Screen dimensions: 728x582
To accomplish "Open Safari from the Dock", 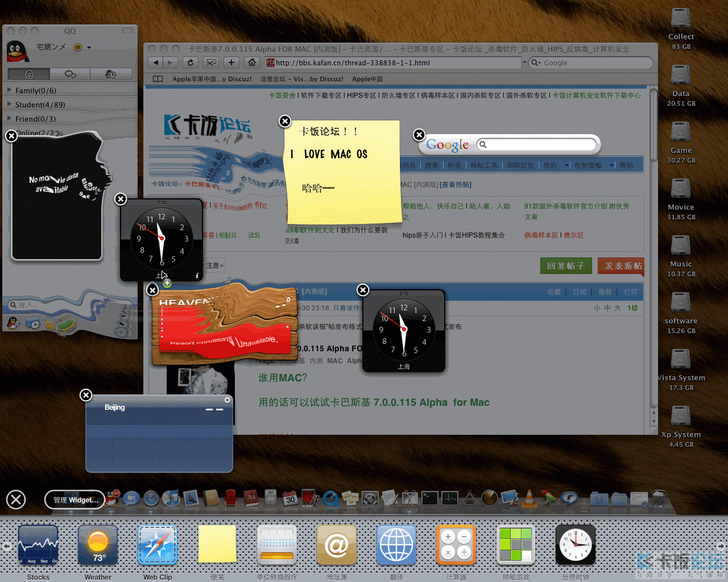I will [151, 498].
